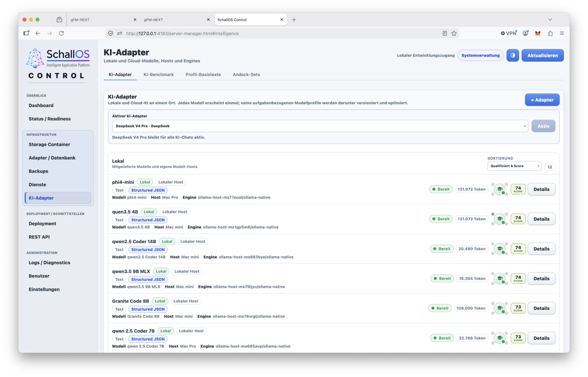Reload the page with the refresh icon

pyautogui.click(x=61, y=33)
